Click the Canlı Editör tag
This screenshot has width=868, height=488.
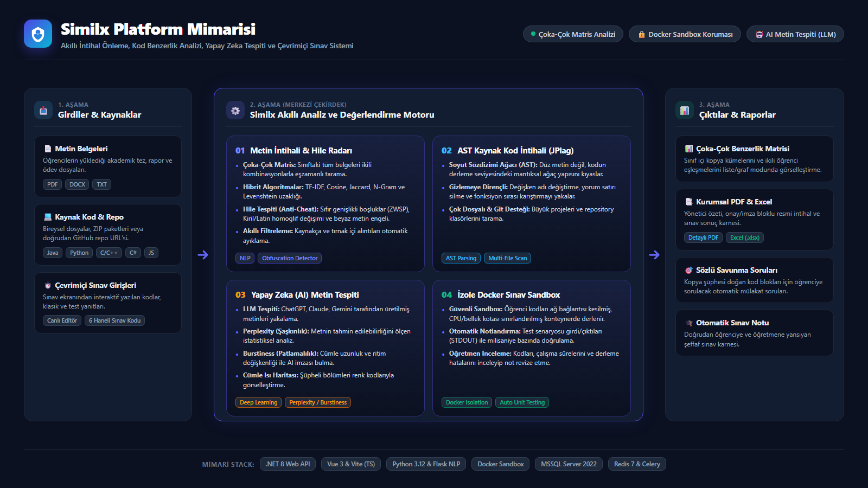pos(62,320)
